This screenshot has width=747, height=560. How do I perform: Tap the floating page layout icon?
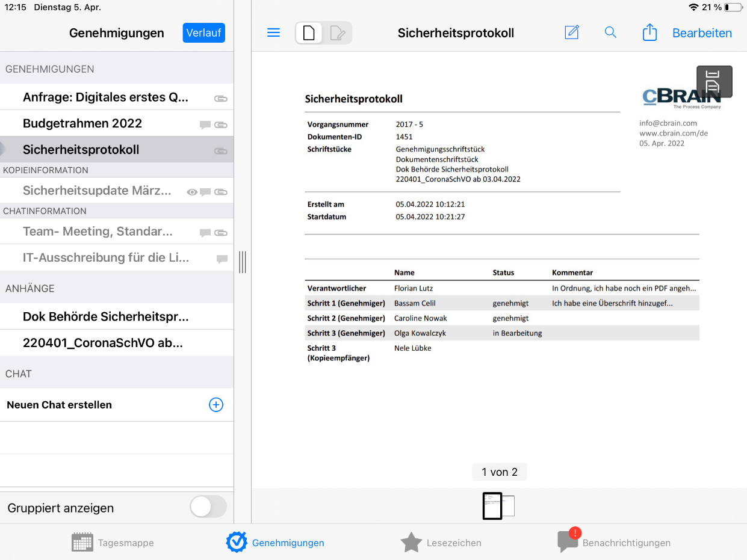point(714,81)
